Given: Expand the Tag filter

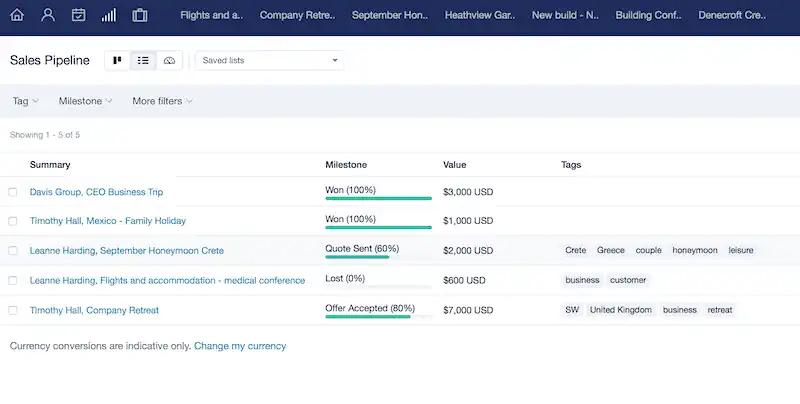Looking at the screenshot, I should [x=26, y=101].
